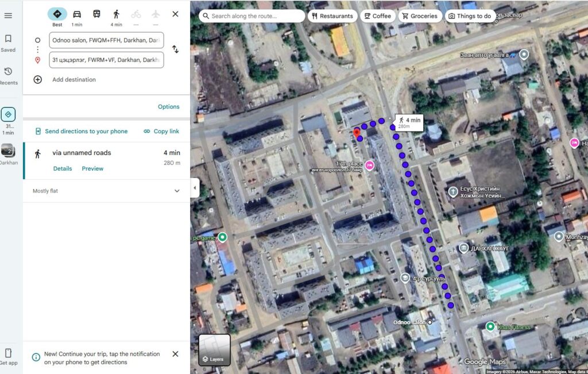Click Add destination plus icon
The image size is (588, 374).
[x=38, y=80]
